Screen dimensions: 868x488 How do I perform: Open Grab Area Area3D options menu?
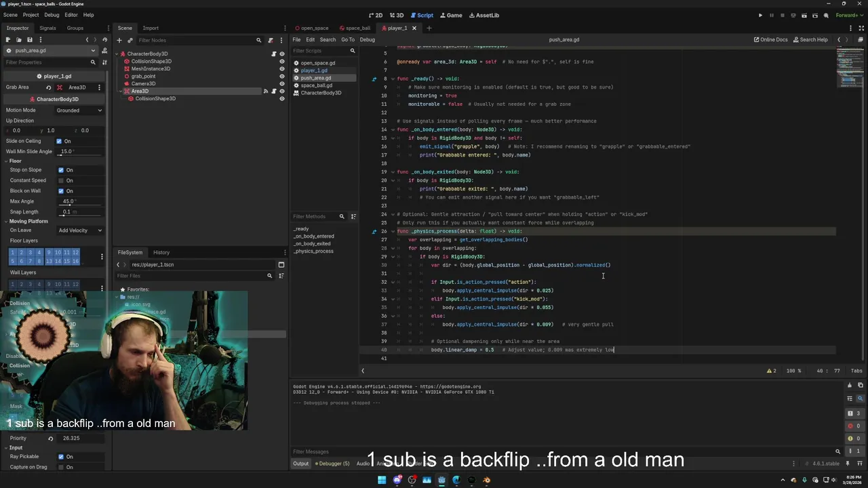pyautogui.click(x=99, y=87)
